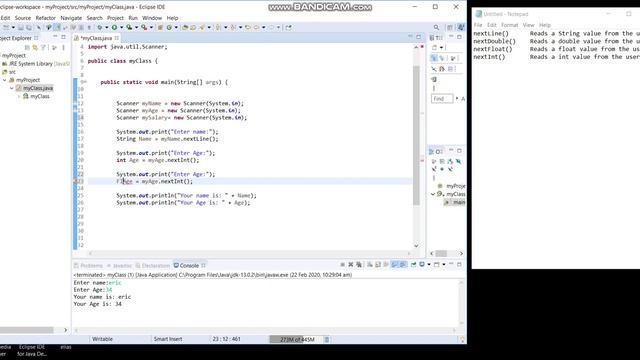Click the nextDouble() line in Notepad
This screenshot has width=640, height=360.
[x=557, y=41]
